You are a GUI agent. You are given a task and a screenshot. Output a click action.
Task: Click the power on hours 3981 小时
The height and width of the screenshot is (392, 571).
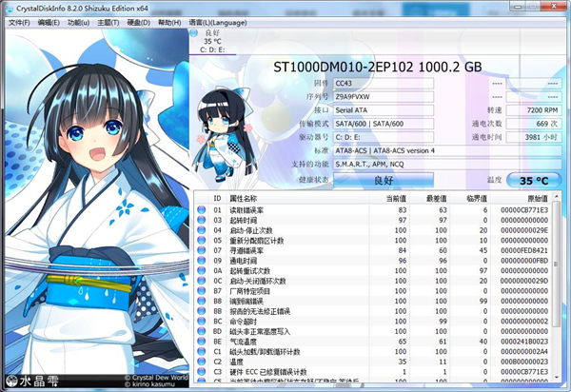(534, 137)
